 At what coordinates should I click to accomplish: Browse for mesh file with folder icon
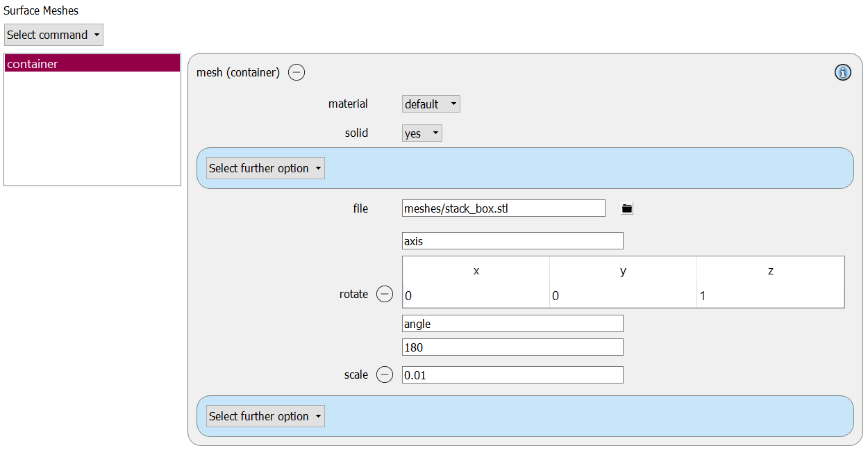click(627, 208)
